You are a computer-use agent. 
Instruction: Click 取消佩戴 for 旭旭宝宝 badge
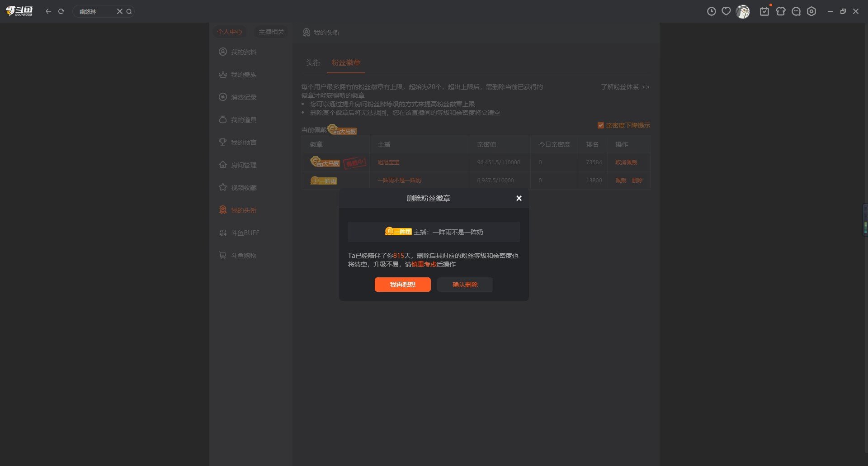point(626,162)
